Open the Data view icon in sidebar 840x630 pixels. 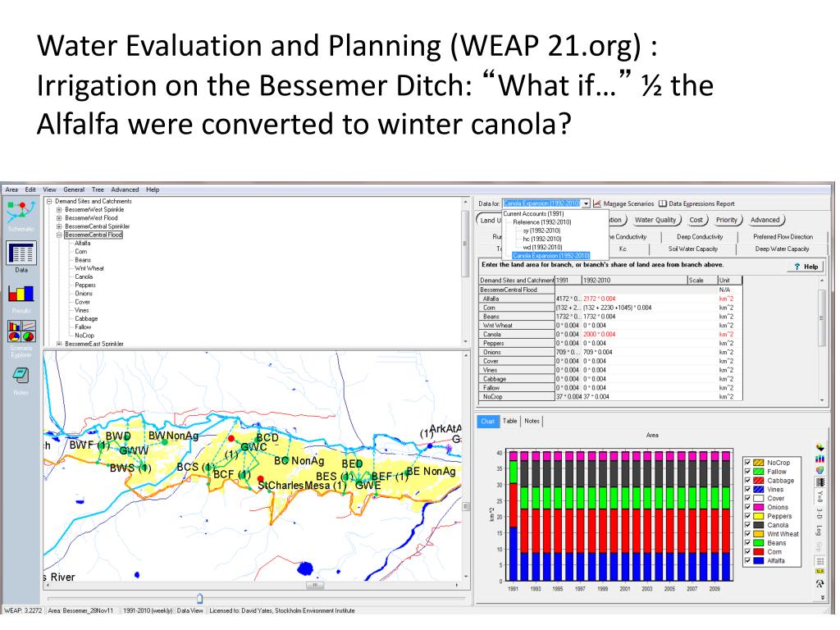21,253
